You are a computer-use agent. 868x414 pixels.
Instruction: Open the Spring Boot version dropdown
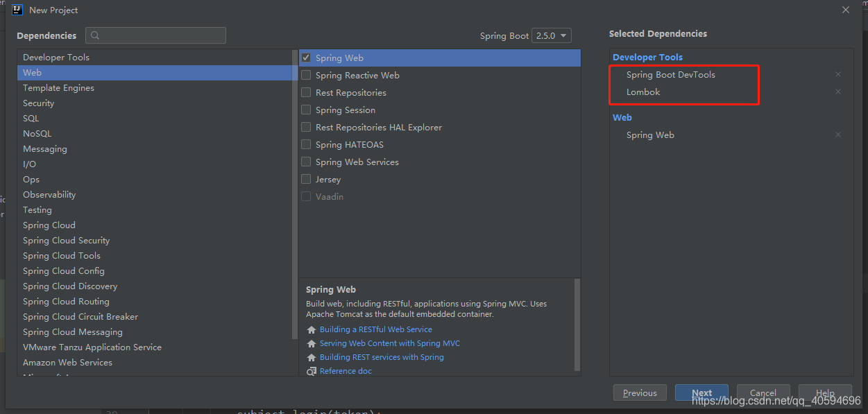(x=552, y=35)
